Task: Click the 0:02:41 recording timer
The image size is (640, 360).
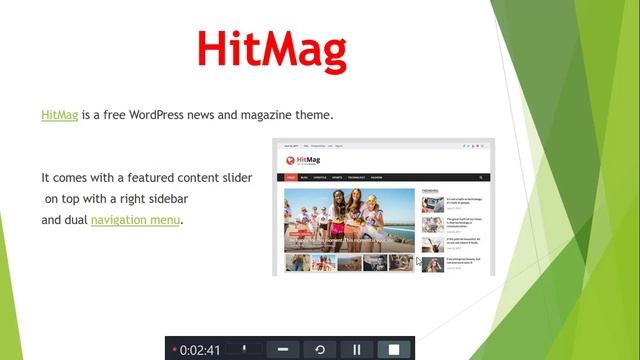Action: pos(200,350)
